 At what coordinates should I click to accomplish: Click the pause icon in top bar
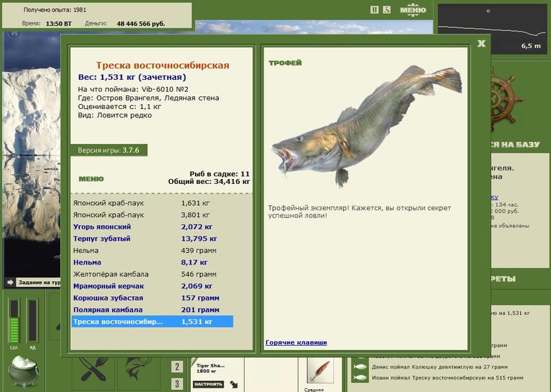[x=375, y=10]
